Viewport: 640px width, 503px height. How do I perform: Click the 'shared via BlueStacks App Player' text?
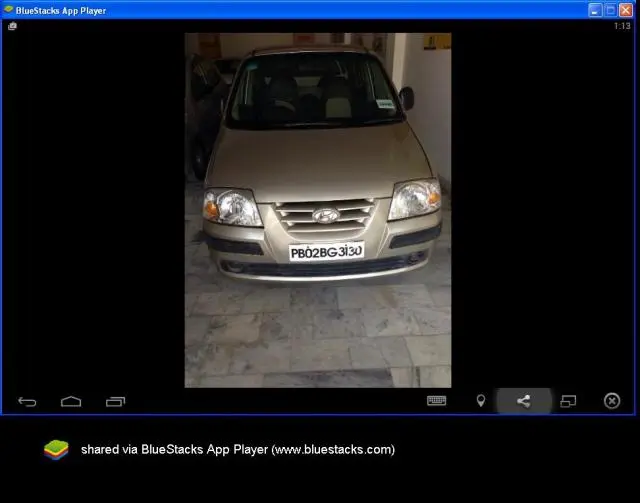(238, 450)
